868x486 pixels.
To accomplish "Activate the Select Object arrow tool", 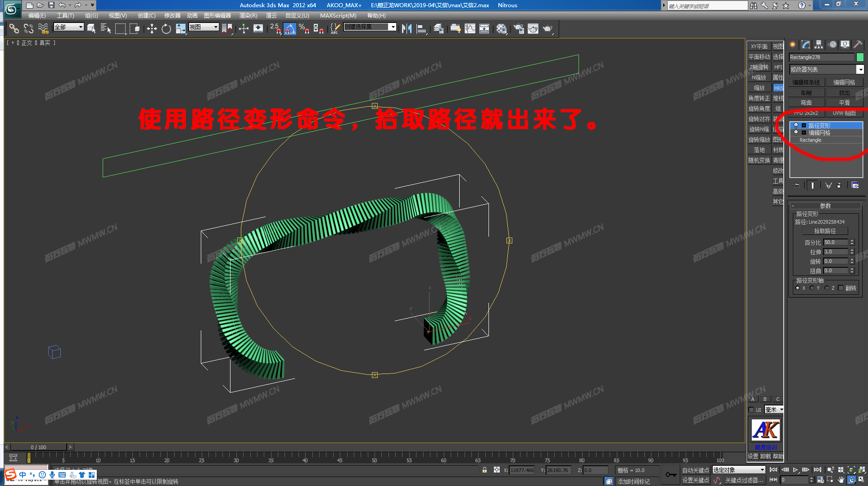I will (91, 28).
